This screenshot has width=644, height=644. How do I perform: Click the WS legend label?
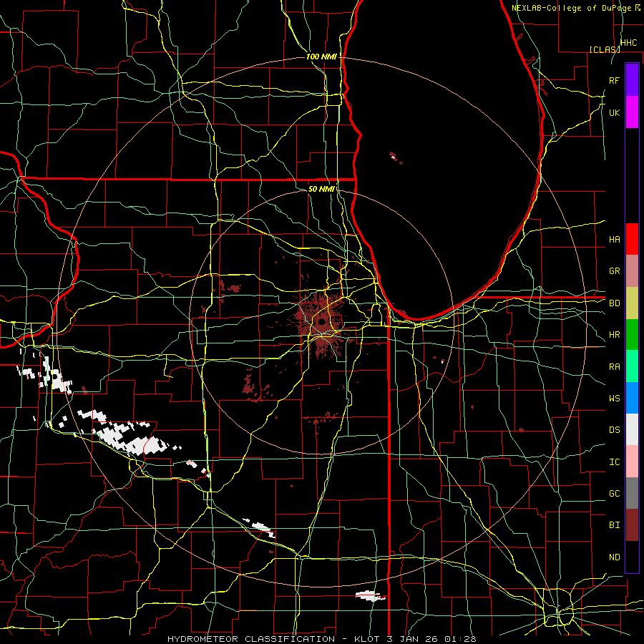[x=614, y=399]
